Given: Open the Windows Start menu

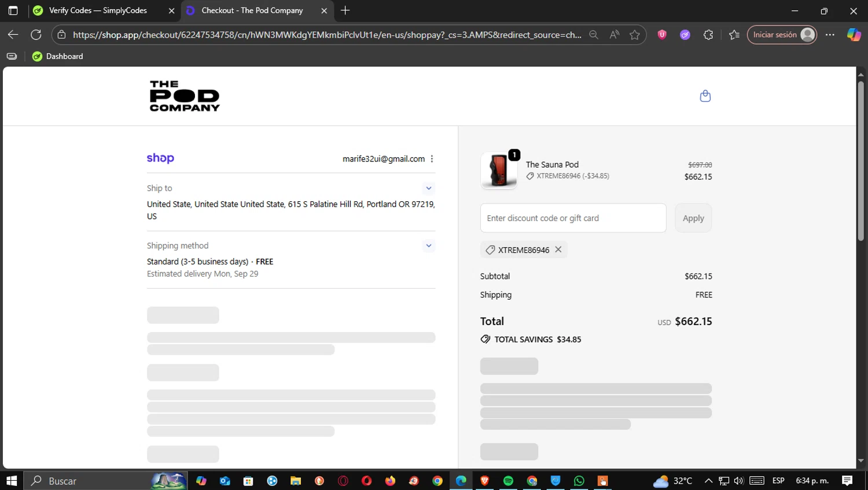Looking at the screenshot, I should (12, 481).
